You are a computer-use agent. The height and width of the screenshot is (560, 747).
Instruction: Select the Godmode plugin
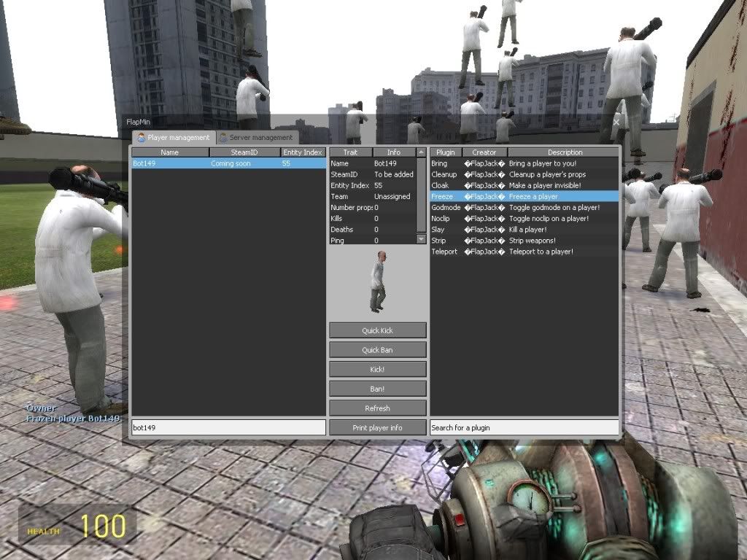525,207
